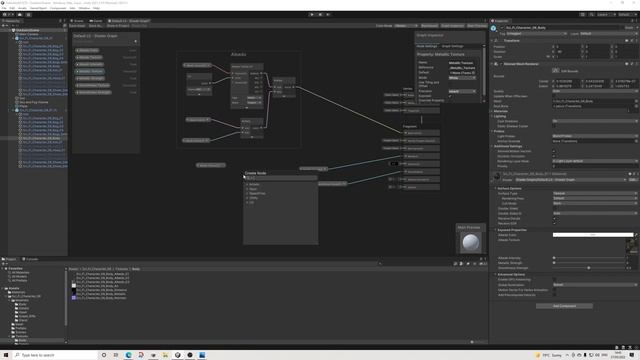Click the Add Component button
The image size is (640, 360).
pyautogui.click(x=564, y=306)
